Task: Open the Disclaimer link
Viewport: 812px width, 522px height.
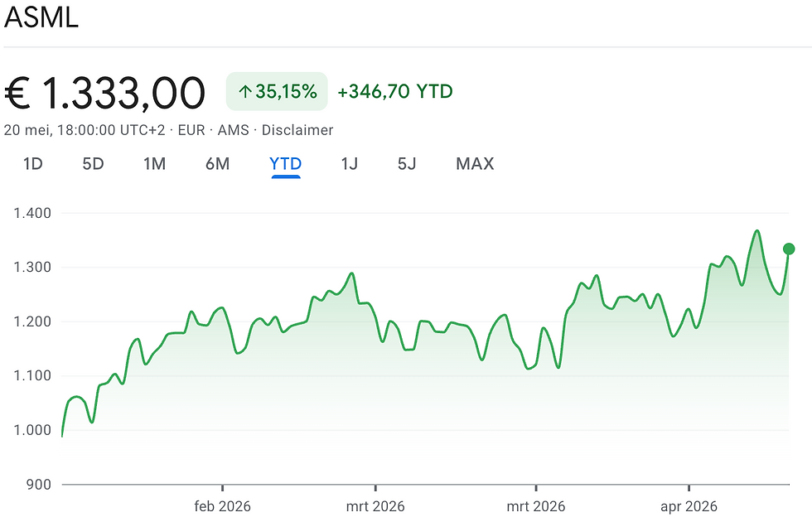Action: pos(297,130)
